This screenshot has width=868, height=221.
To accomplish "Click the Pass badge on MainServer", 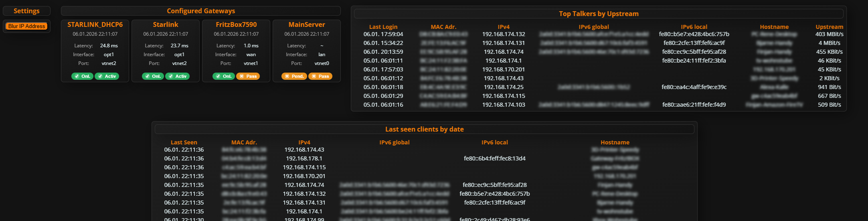I will pos(320,76).
